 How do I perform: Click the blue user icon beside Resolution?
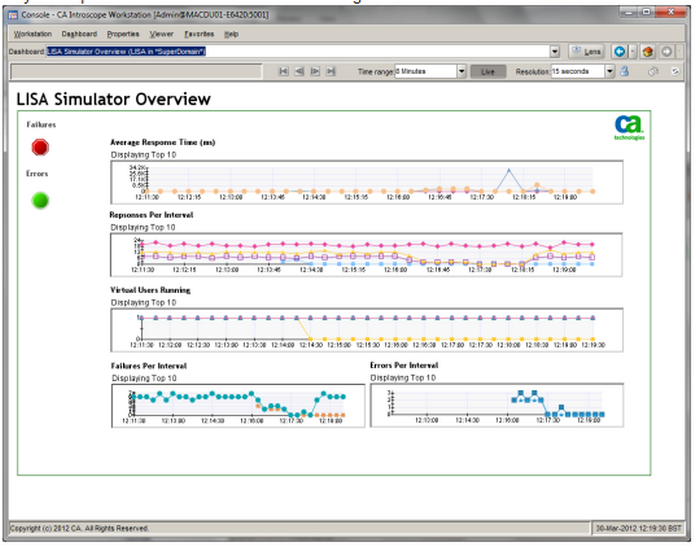625,71
